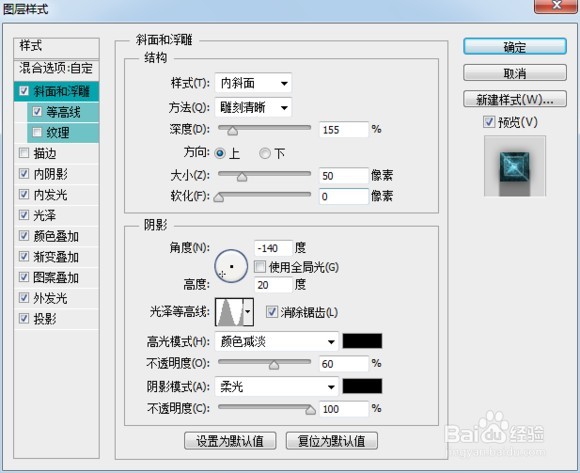
Task: Uncheck the 等高线 checkbox
Action: [x=37, y=112]
